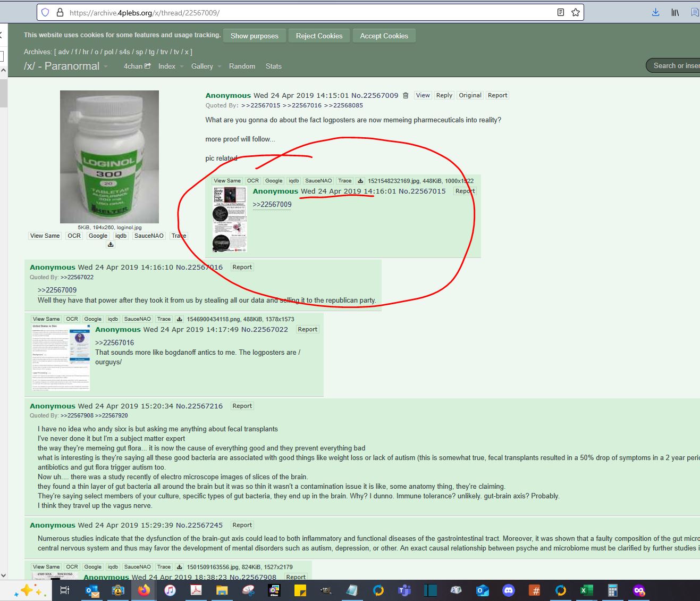Open Snipping Tool from the taskbar

pyautogui.click(x=248, y=590)
